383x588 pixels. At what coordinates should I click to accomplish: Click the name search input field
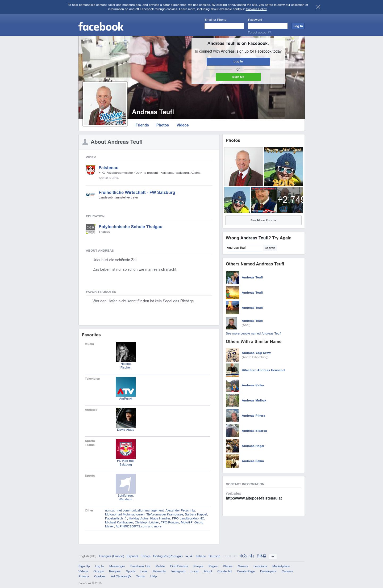[x=244, y=248]
